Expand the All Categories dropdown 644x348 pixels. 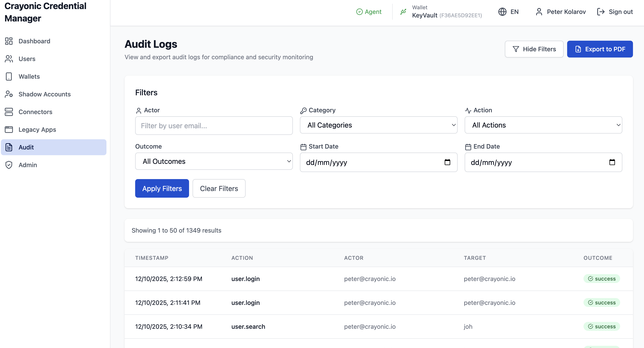[379, 125]
